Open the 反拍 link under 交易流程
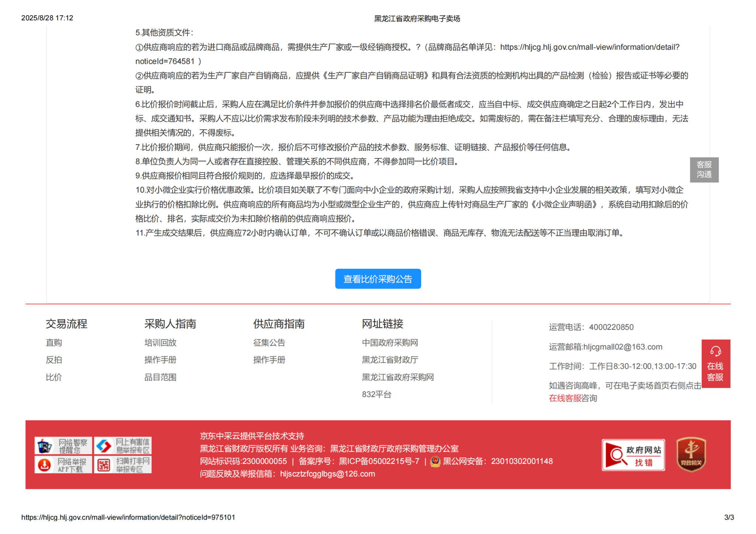 (54, 360)
